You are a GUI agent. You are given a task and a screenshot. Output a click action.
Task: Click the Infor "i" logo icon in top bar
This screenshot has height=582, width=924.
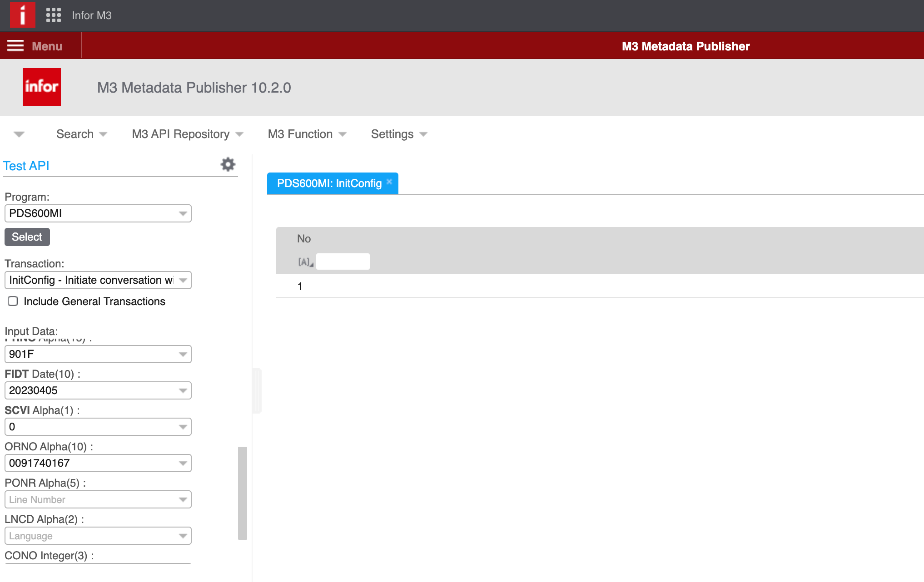click(x=23, y=15)
